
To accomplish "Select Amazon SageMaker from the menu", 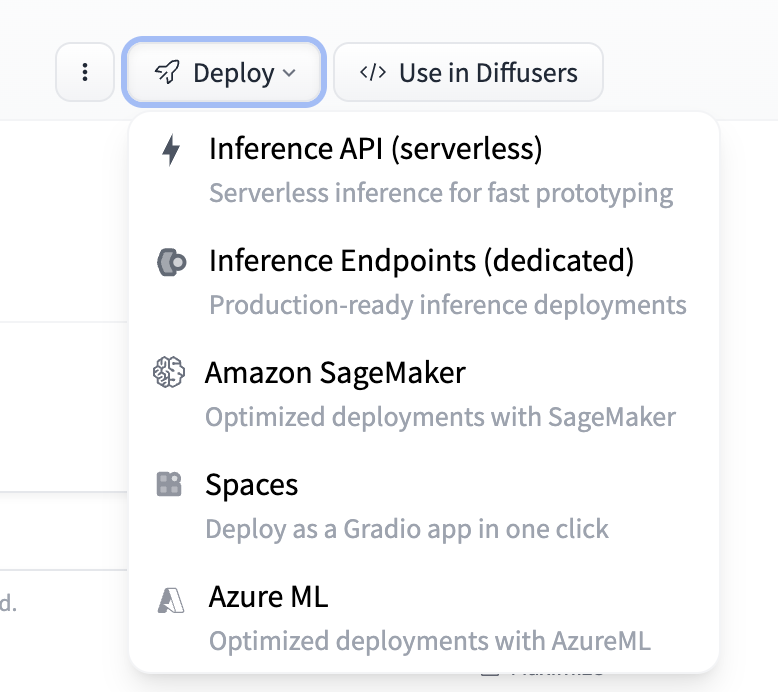I will pos(335,373).
